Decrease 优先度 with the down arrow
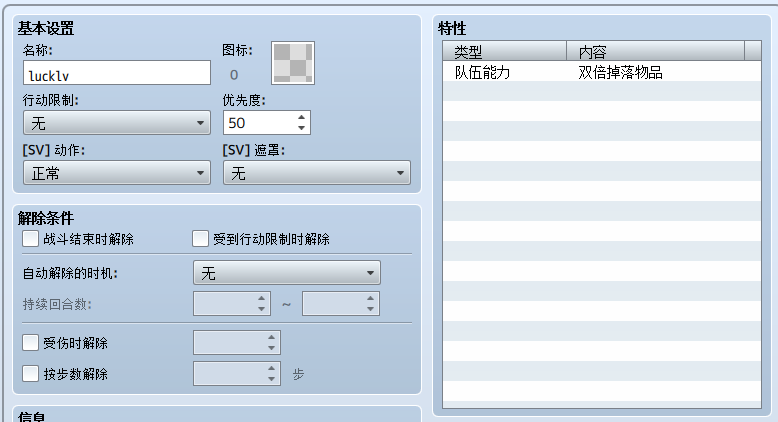Viewport: 778px width, 422px height. click(x=301, y=128)
